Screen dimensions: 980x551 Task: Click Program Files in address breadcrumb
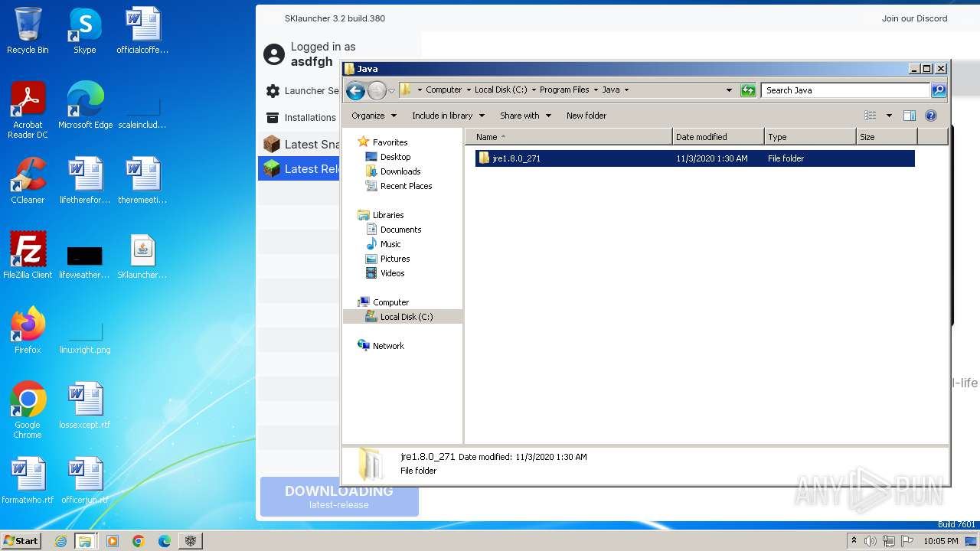point(564,90)
